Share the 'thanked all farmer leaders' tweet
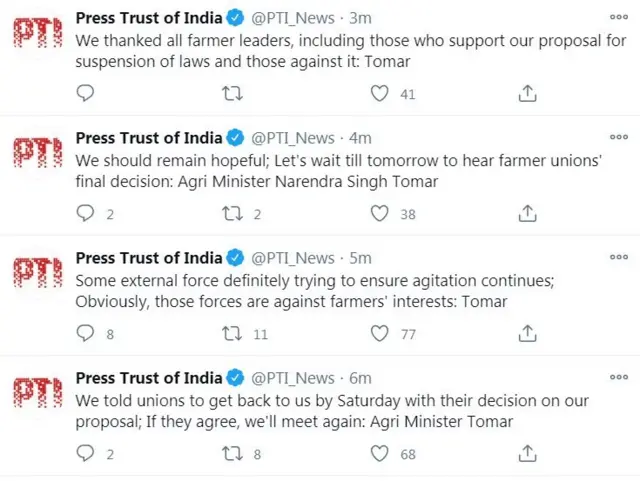The width and height of the screenshot is (640, 481). pyautogui.click(x=528, y=93)
